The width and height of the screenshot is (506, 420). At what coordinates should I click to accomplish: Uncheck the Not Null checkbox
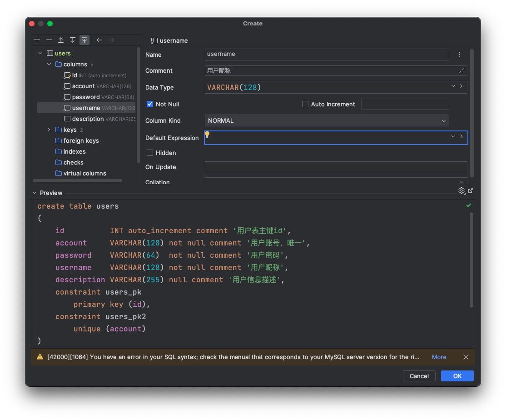[x=150, y=104]
